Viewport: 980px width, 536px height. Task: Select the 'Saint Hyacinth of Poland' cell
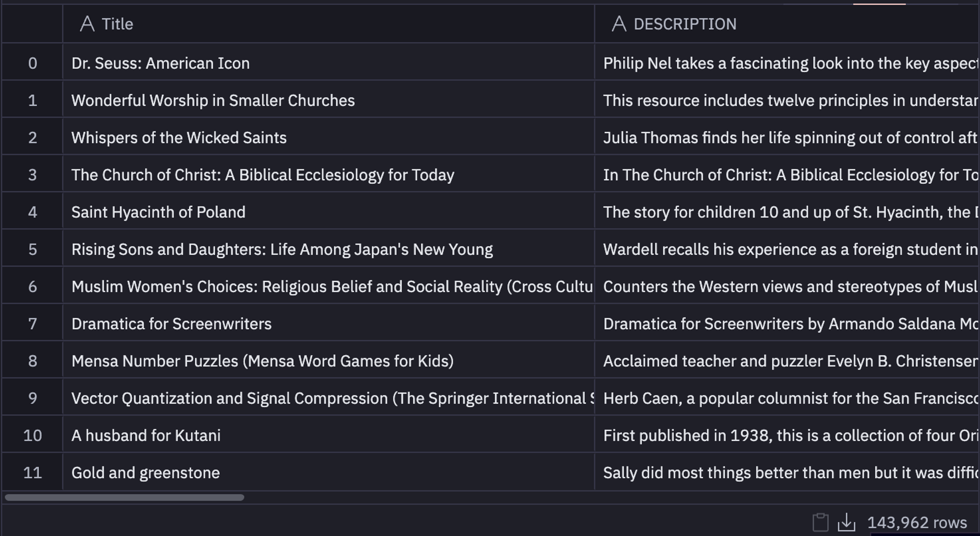tap(328, 212)
